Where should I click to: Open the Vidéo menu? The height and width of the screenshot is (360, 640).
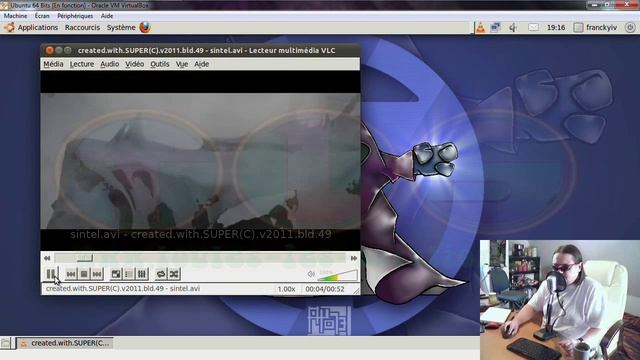[134, 64]
